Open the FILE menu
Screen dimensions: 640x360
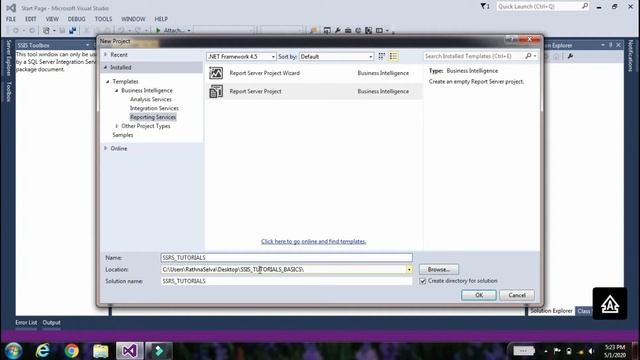pyautogui.click(x=11, y=19)
